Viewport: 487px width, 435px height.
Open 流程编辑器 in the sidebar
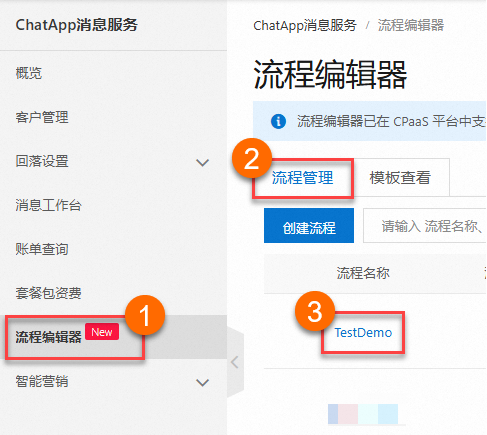(48, 337)
